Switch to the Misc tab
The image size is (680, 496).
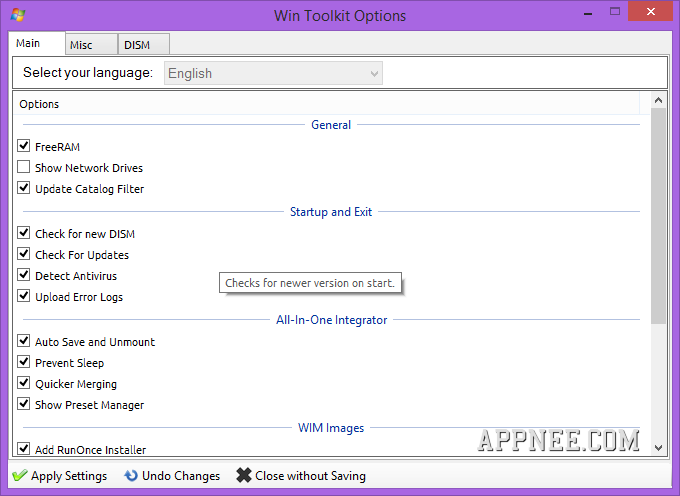92,45
